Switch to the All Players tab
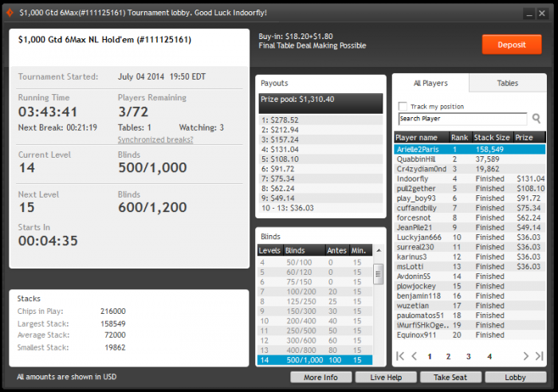 430,83
